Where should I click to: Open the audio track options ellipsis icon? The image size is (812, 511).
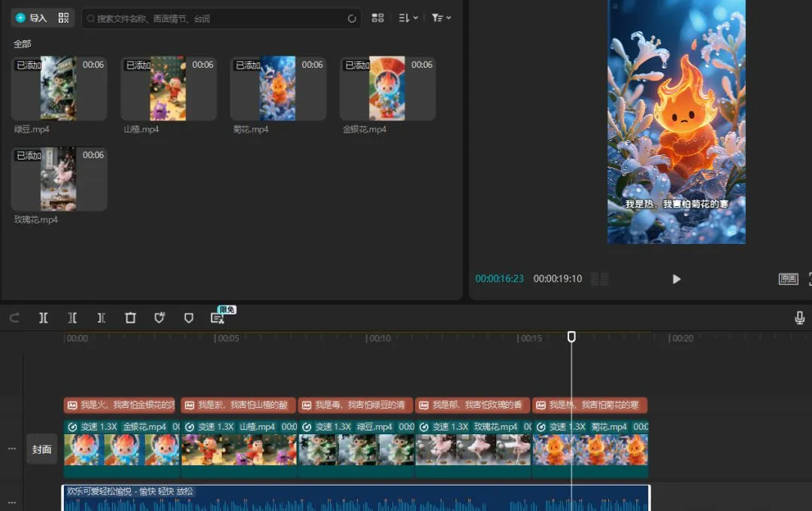point(11,502)
